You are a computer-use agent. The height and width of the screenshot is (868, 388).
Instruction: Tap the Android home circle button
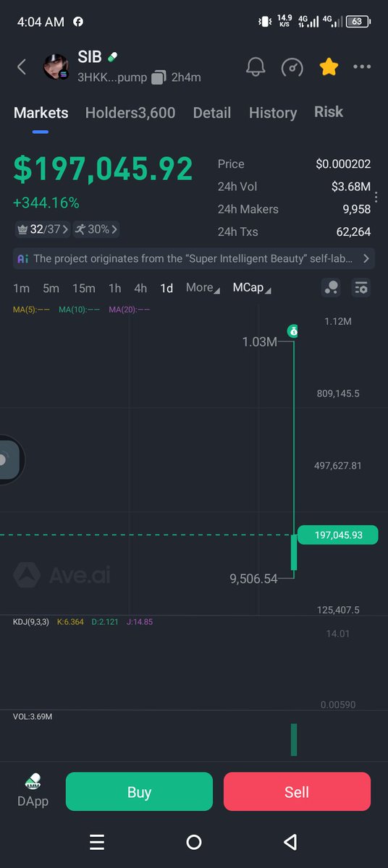click(193, 842)
